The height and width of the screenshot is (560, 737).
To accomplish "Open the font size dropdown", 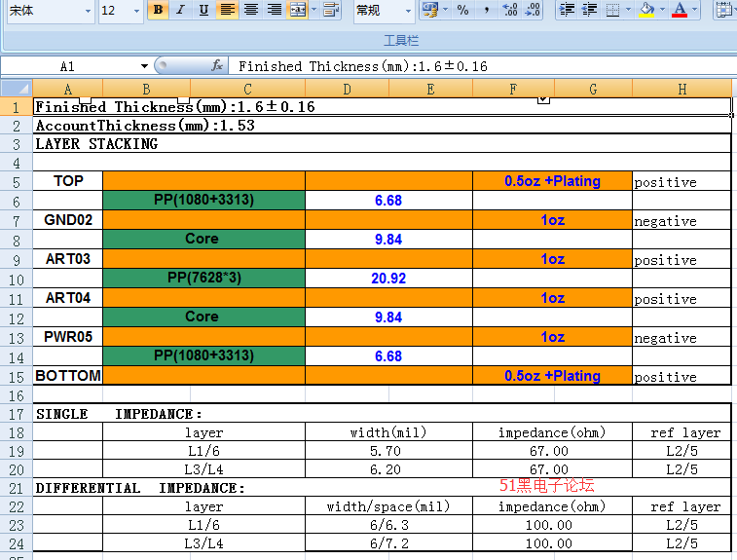I will pos(136,11).
